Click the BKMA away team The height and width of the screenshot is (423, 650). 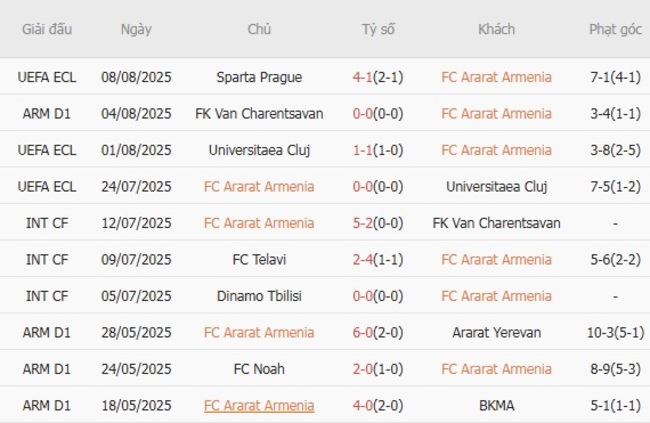[496, 406]
